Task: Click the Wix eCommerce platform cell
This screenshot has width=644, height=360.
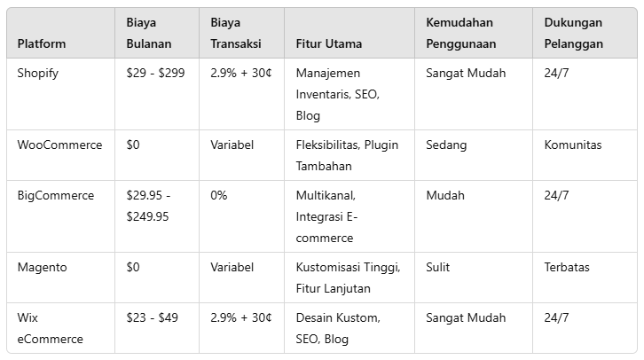Action: (x=50, y=328)
